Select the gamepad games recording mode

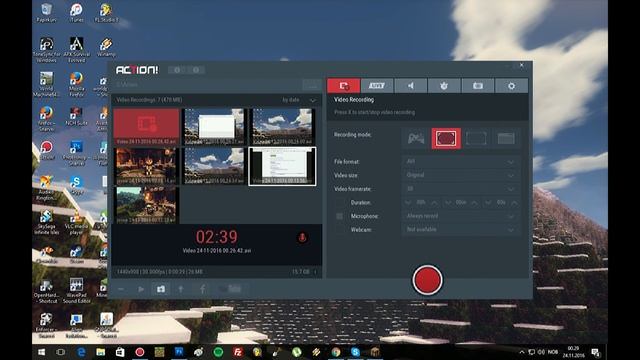416,138
